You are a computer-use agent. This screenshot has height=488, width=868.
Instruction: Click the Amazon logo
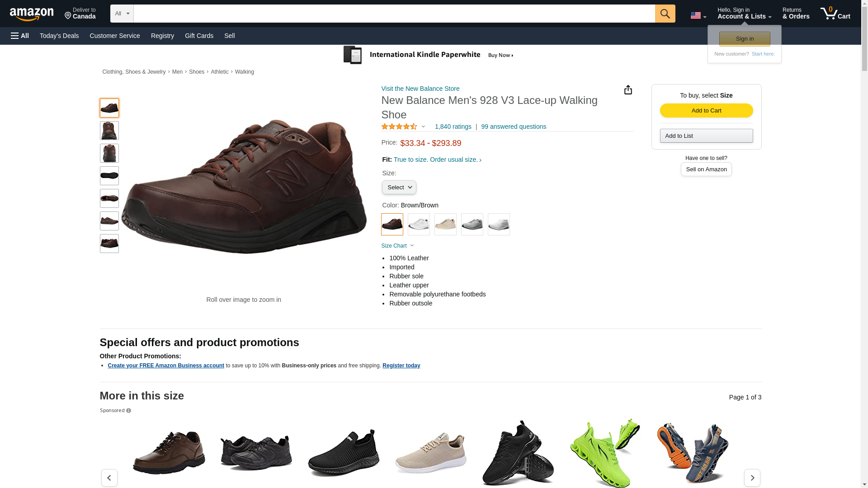(x=32, y=14)
